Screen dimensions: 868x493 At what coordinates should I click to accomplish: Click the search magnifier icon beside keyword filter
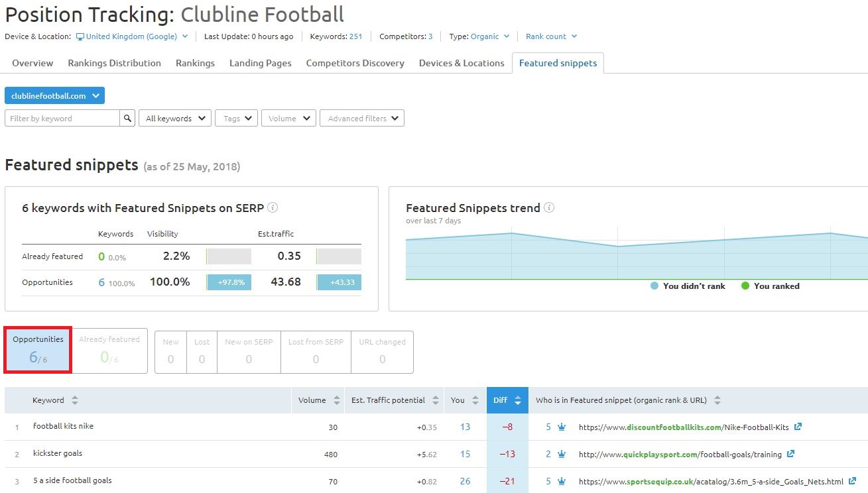pyautogui.click(x=127, y=119)
